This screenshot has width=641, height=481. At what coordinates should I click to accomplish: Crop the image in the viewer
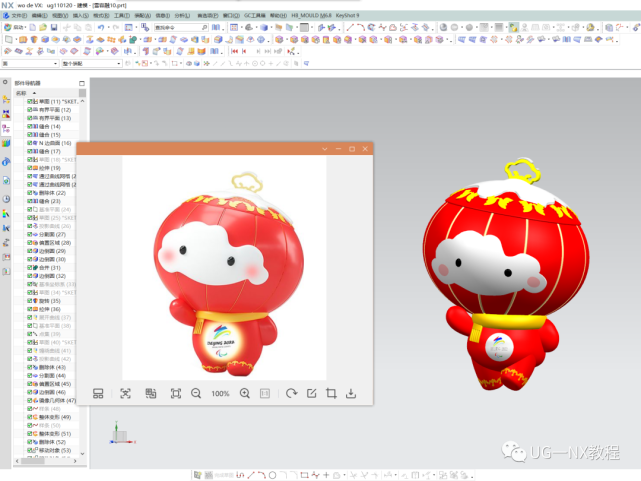tap(331, 394)
